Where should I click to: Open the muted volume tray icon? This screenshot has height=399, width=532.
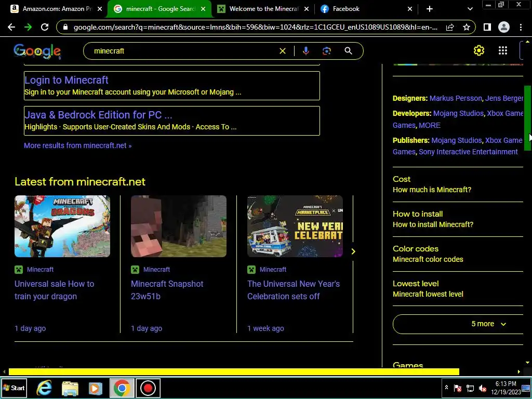click(x=483, y=388)
